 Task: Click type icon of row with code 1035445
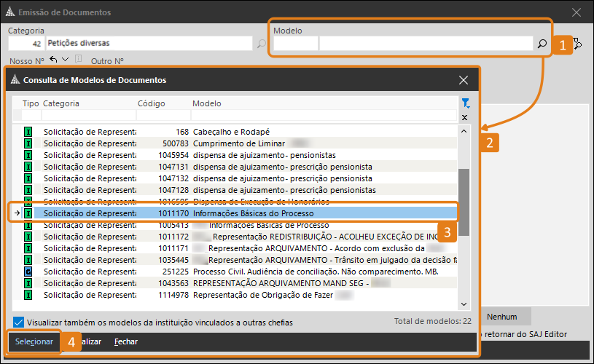(x=28, y=260)
